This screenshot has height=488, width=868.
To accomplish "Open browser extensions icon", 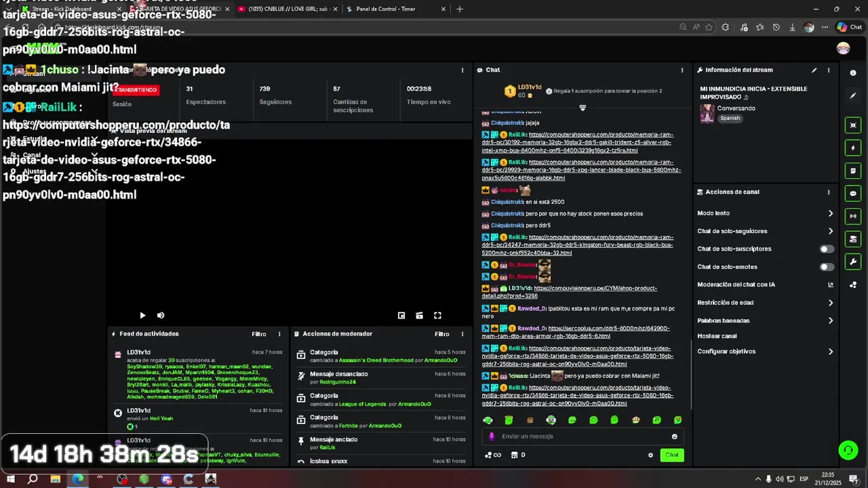I will 726,27.
